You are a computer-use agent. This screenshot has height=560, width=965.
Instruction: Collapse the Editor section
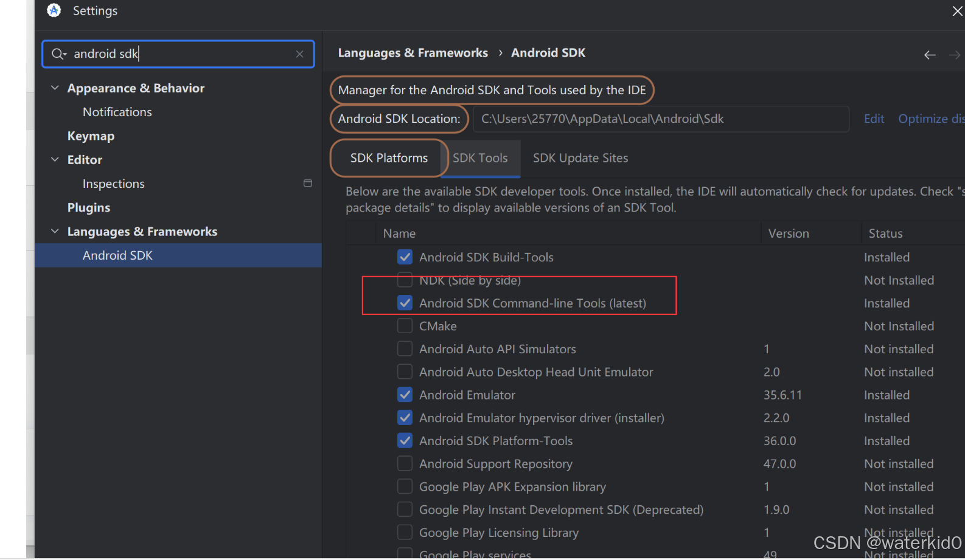[55, 159]
